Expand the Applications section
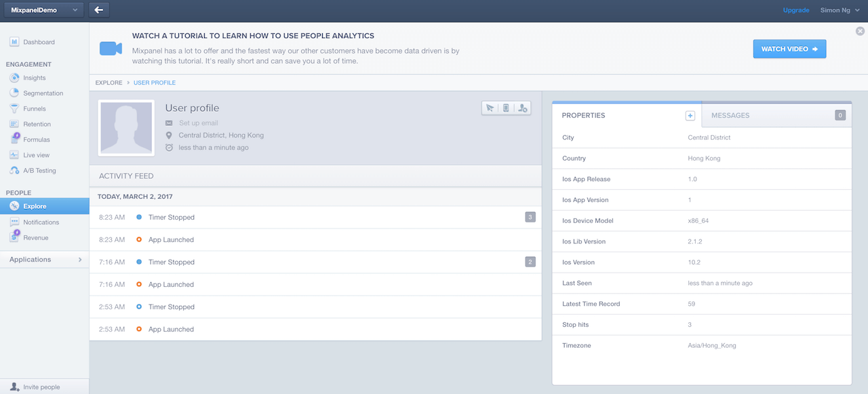 45,260
